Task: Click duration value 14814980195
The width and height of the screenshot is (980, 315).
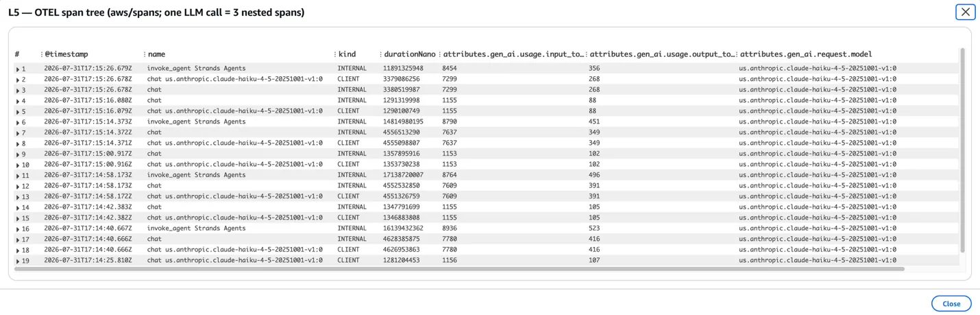Action: (x=403, y=121)
